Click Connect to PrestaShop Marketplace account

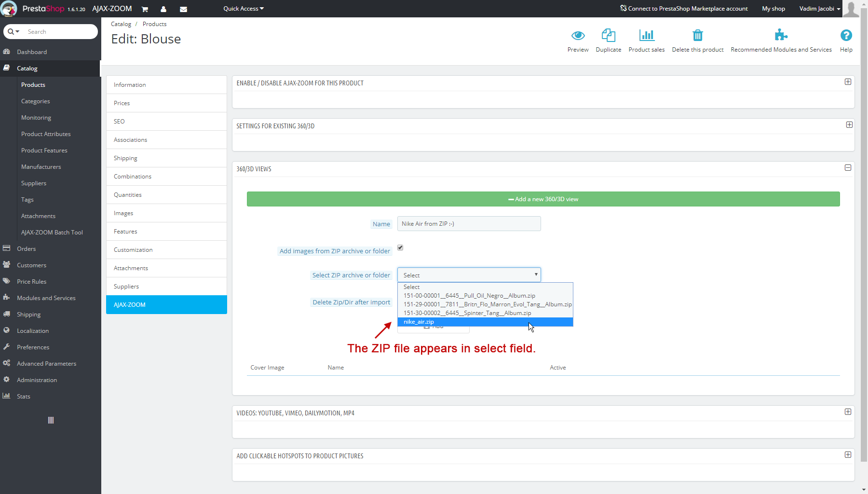(x=684, y=9)
